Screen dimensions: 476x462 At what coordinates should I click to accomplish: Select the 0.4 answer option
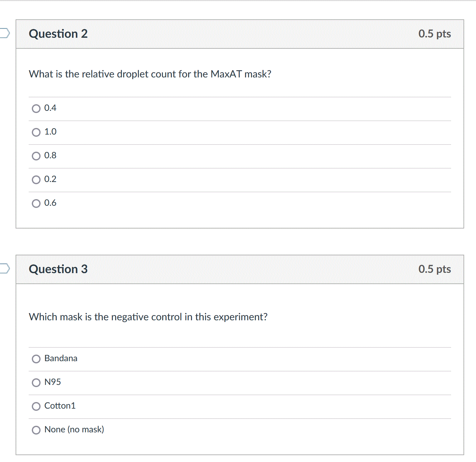pyautogui.click(x=36, y=109)
